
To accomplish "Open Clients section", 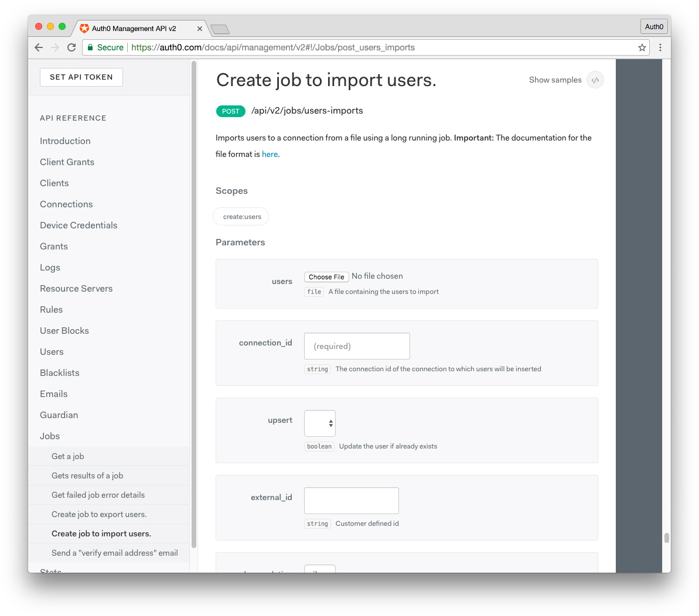I will click(x=54, y=183).
